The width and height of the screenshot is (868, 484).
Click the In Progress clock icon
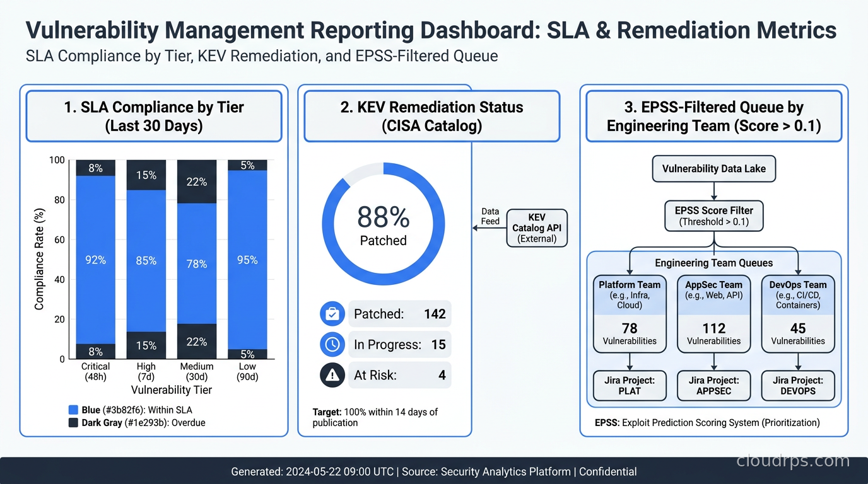pos(332,344)
